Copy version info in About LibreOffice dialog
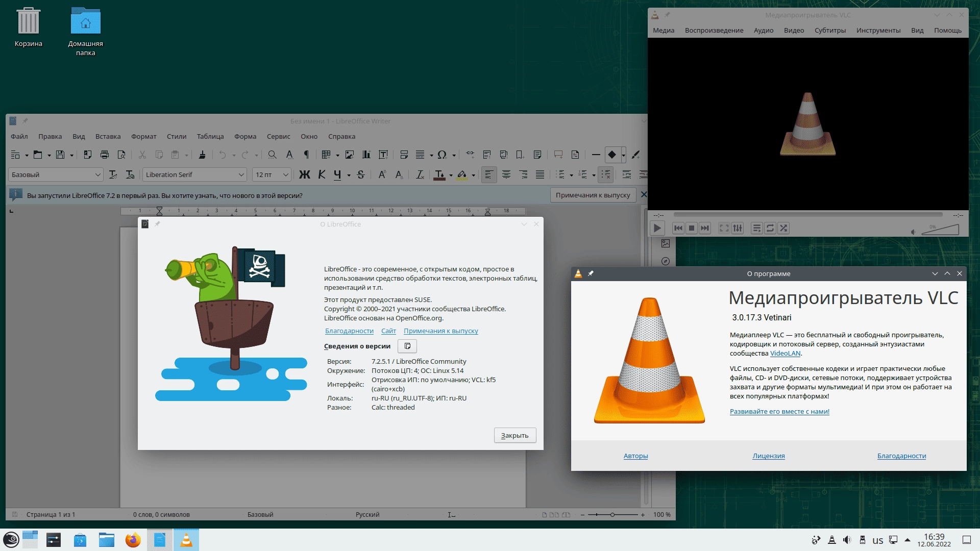Image resolution: width=980 pixels, height=551 pixels. point(407,346)
